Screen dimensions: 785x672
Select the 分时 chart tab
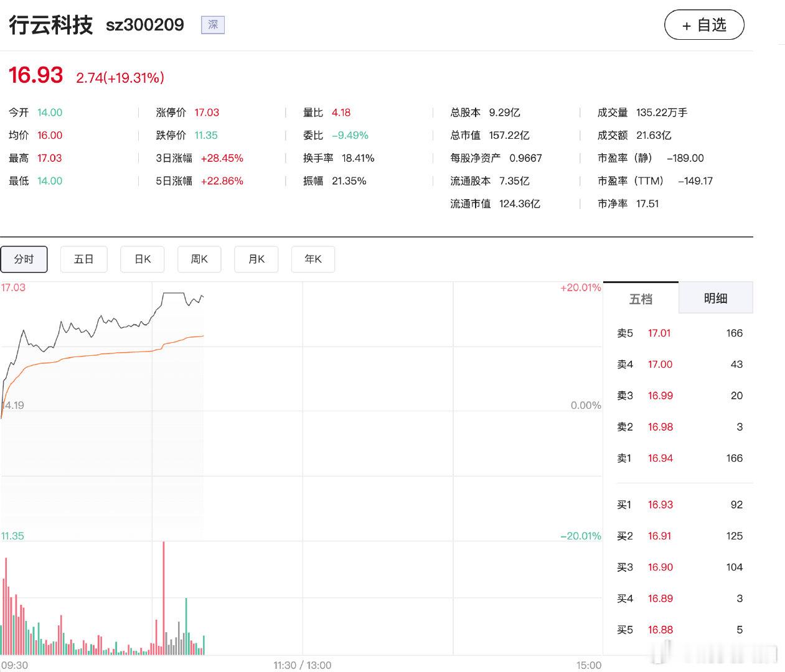[x=24, y=259]
